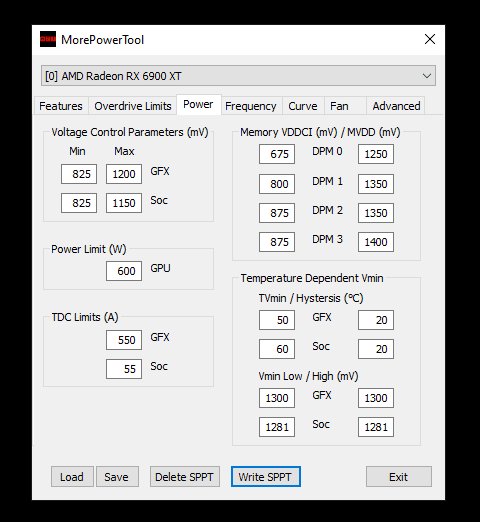The image size is (480, 522).
Task: Click the Soc minimum voltage field
Action: coord(79,203)
